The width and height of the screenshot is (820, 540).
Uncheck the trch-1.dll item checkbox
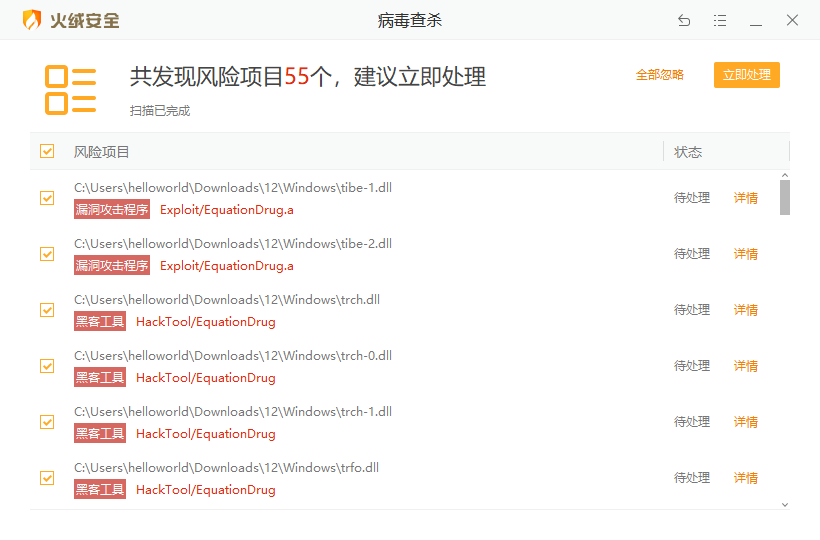point(47,422)
